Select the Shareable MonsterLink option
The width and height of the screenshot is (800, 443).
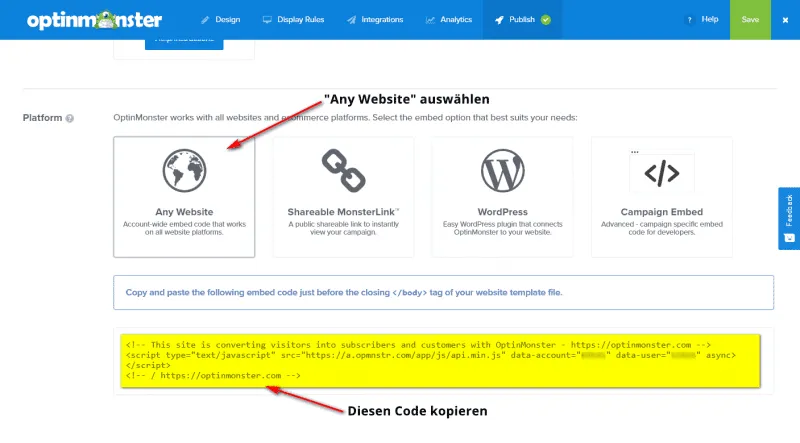click(343, 197)
